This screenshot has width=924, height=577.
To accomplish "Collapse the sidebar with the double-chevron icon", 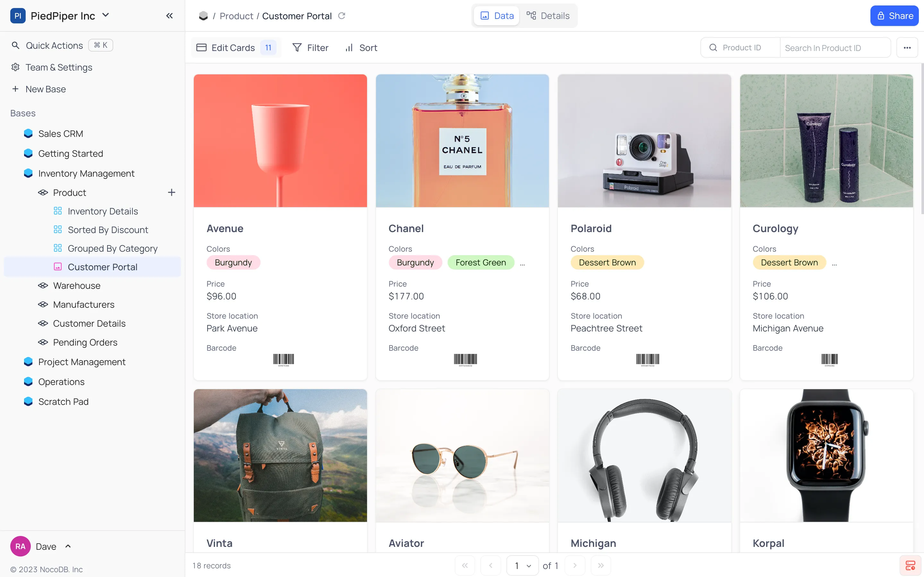I will [169, 16].
